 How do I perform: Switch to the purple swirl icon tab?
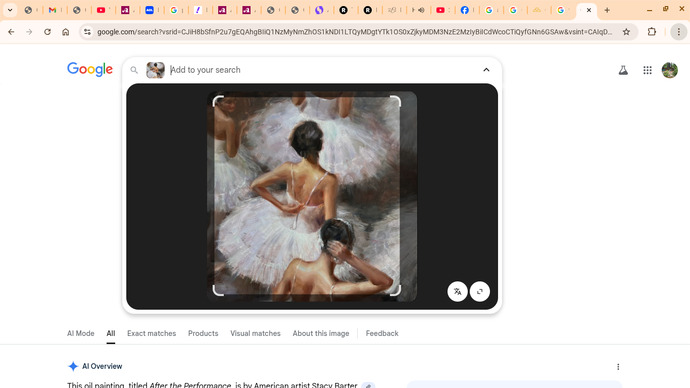tap(319, 10)
